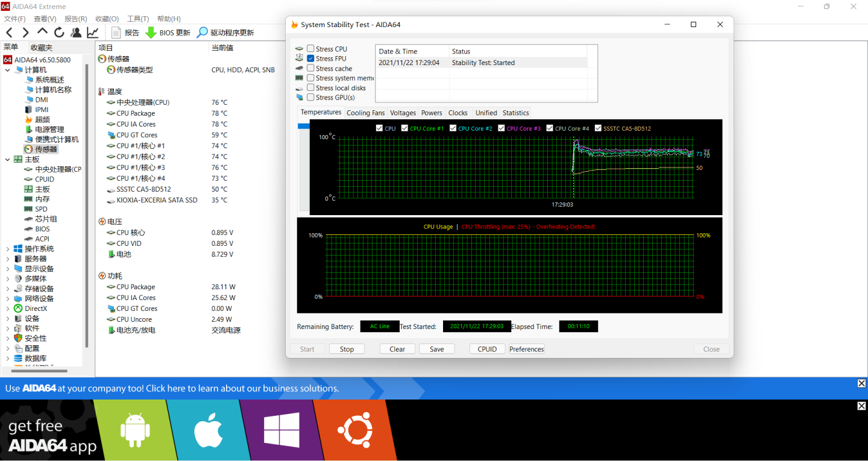Open the 文件(F) menu
Image resolution: width=868 pixels, height=461 pixels.
click(x=14, y=19)
